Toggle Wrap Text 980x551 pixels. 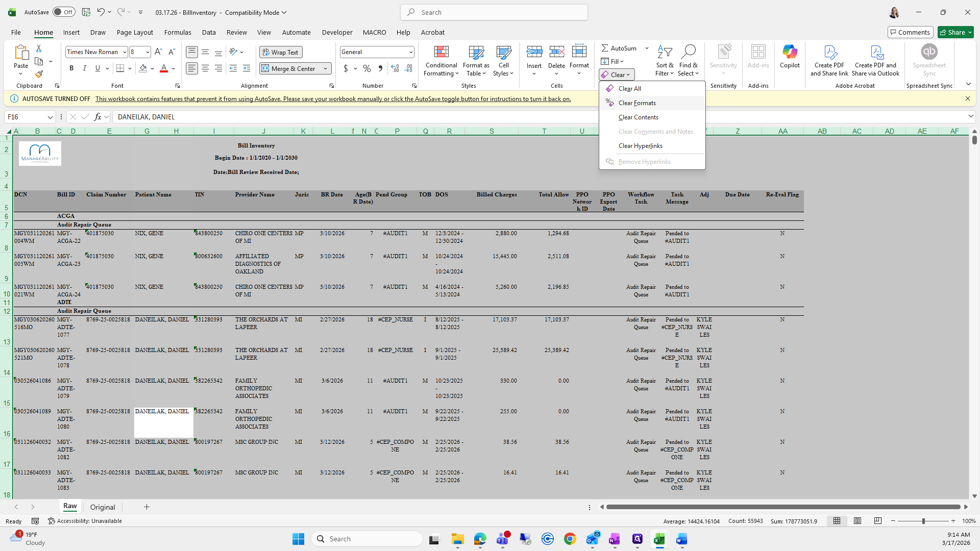point(281,52)
